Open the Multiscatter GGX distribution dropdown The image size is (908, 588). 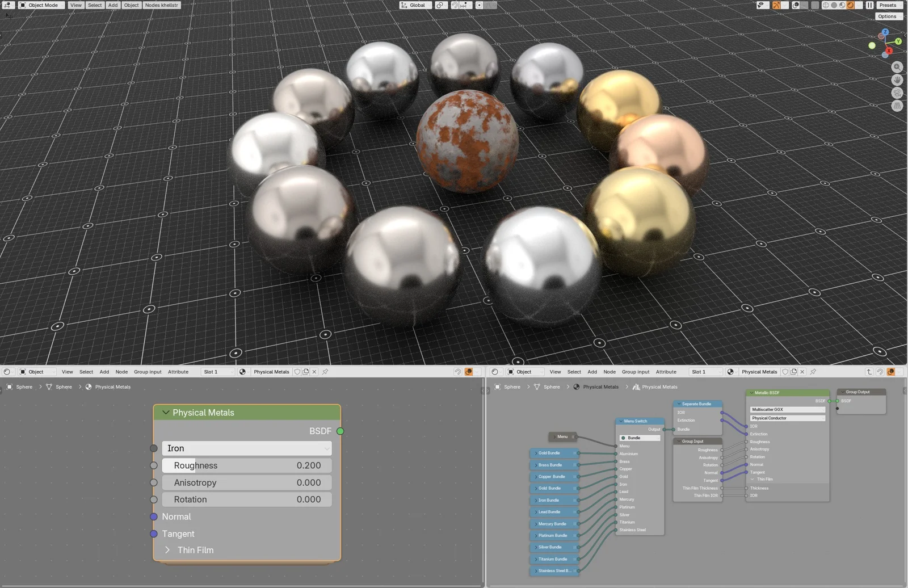pos(787,409)
